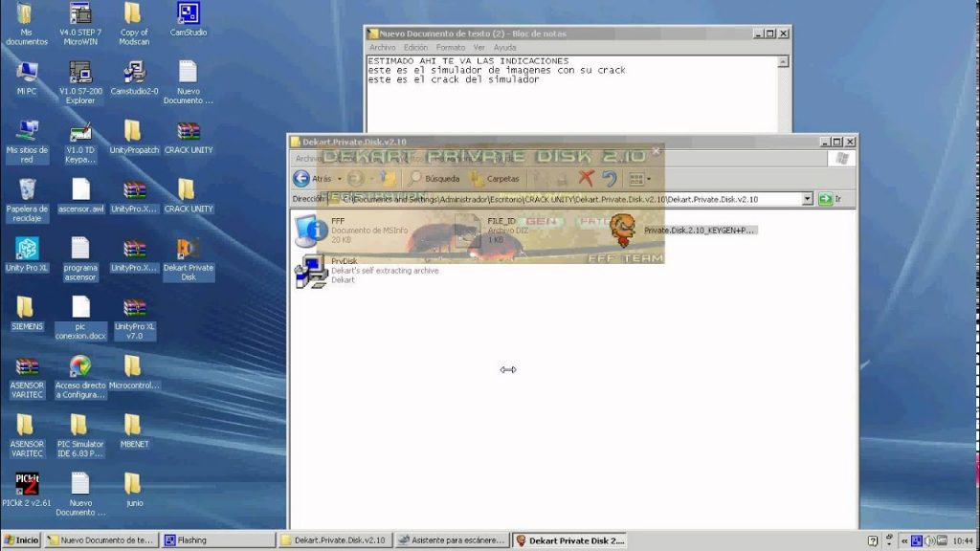Click the help question mark tray icon
The width and height of the screenshot is (980, 551).
[873, 541]
